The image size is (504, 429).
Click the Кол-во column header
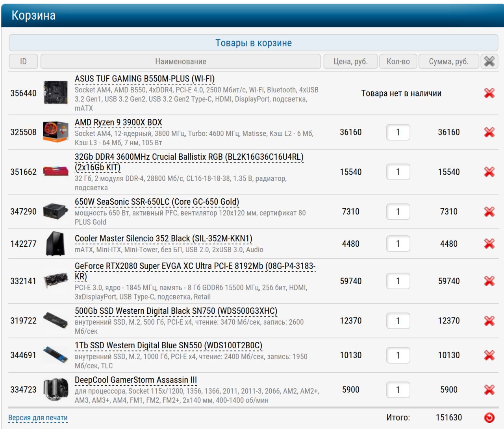(398, 61)
